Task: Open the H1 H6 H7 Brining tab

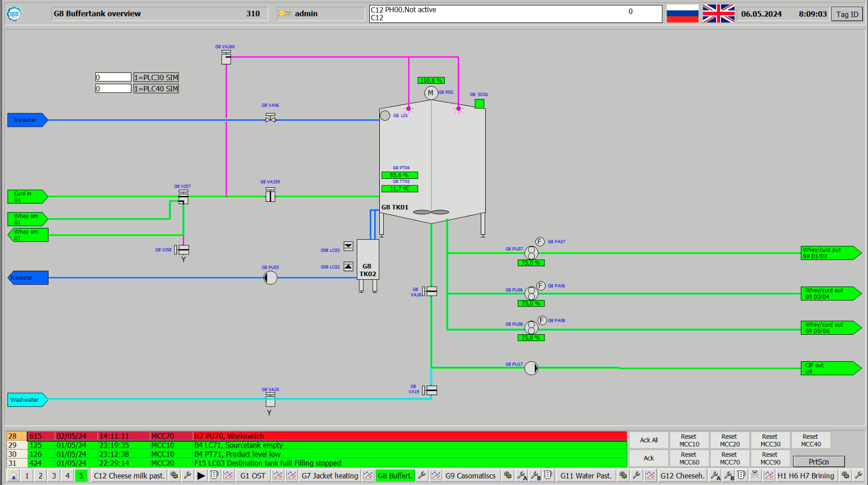Action: tap(806, 476)
